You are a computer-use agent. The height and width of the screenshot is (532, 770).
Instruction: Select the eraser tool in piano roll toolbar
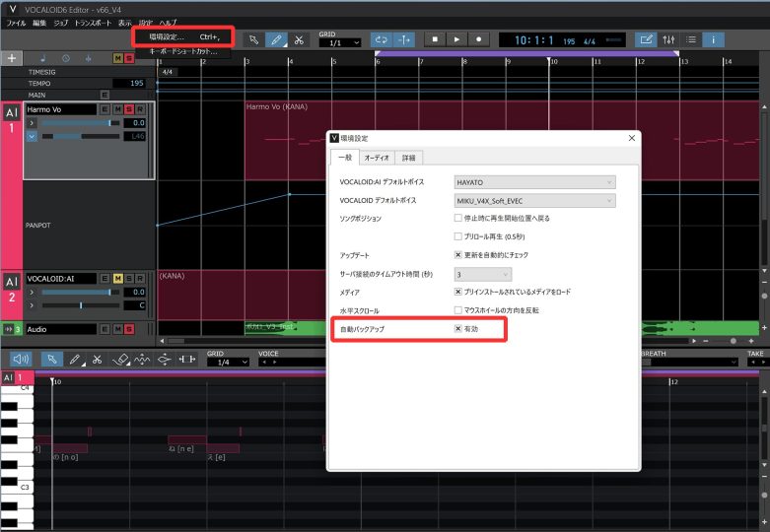(120, 360)
